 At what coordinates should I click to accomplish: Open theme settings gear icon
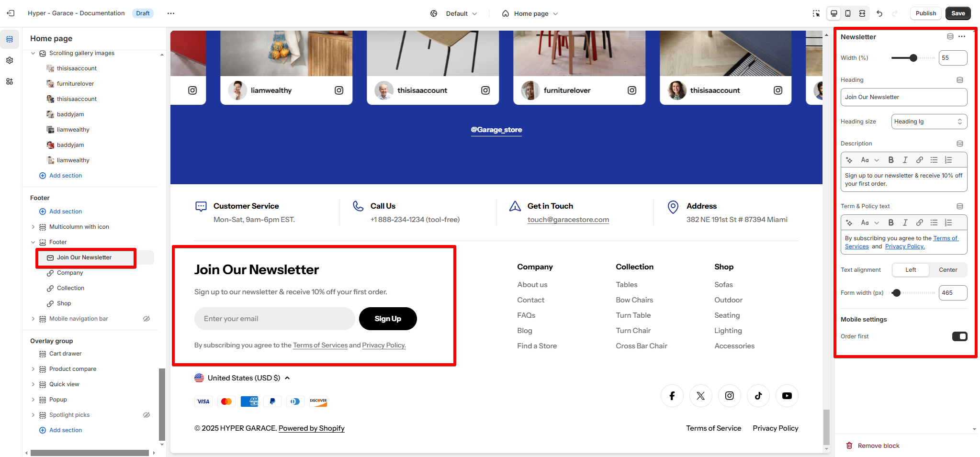pyautogui.click(x=10, y=60)
